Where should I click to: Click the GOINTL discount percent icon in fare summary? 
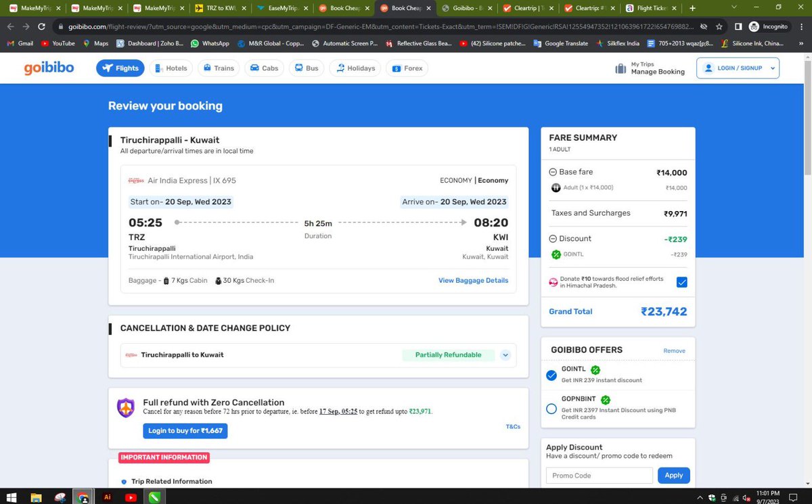(556, 254)
